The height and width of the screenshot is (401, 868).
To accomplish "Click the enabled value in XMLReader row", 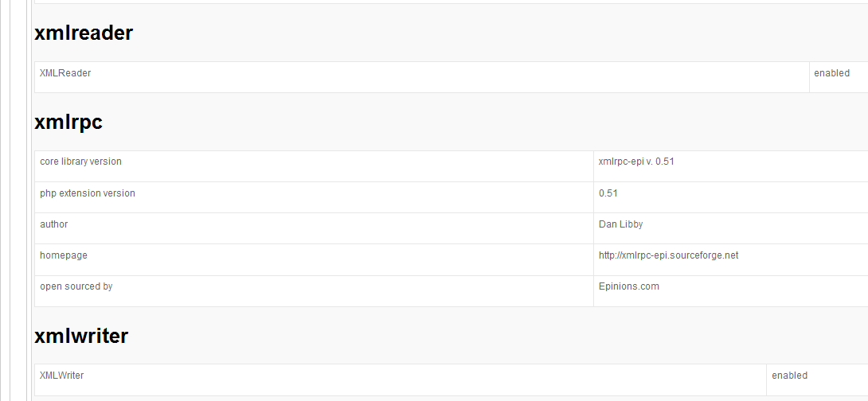I will click(x=831, y=73).
